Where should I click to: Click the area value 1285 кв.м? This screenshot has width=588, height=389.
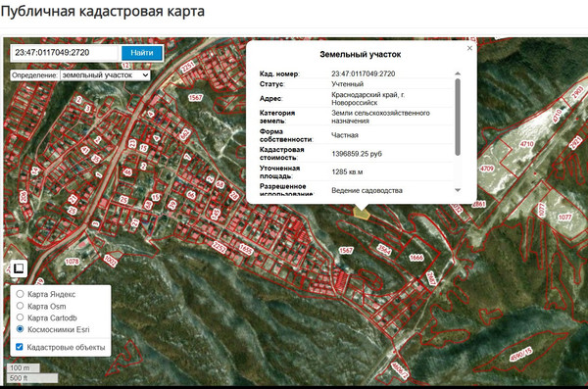coord(347,172)
